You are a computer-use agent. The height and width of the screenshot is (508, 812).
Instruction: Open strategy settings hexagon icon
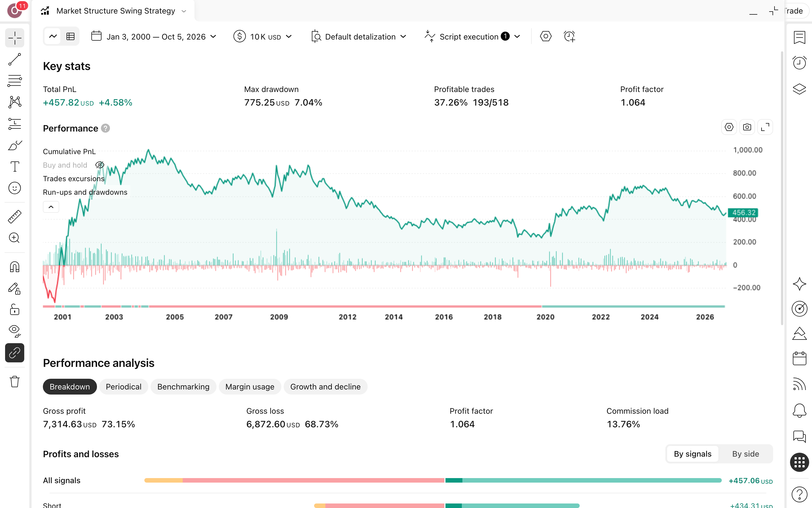(546, 36)
